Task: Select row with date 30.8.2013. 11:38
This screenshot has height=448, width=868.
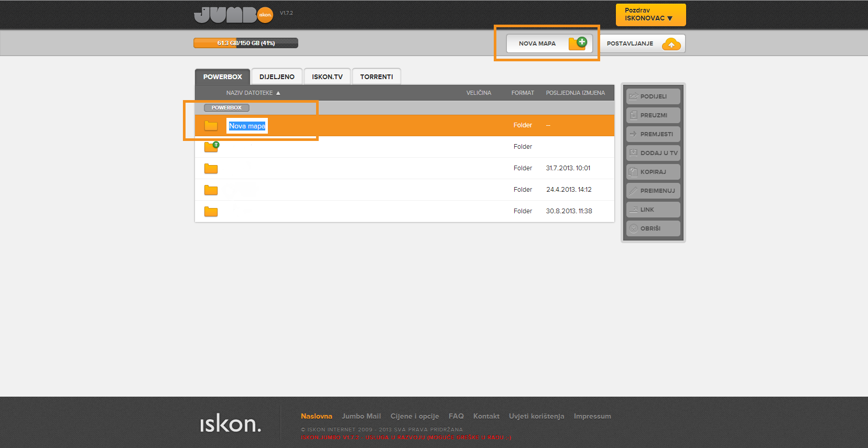Action: coord(405,211)
